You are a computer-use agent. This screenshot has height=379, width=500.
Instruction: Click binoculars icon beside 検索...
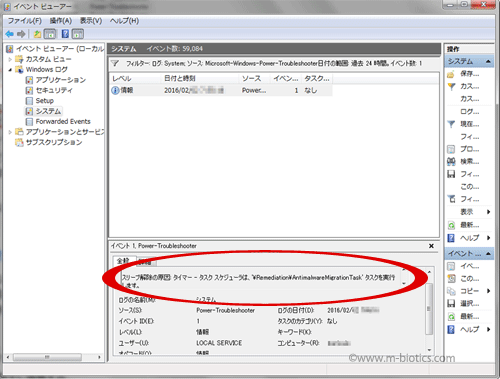coord(451,162)
